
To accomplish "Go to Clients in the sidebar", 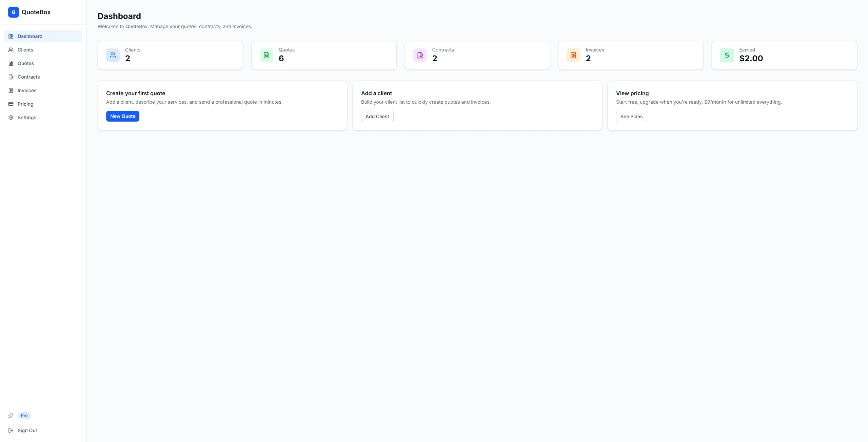I will tap(43, 50).
